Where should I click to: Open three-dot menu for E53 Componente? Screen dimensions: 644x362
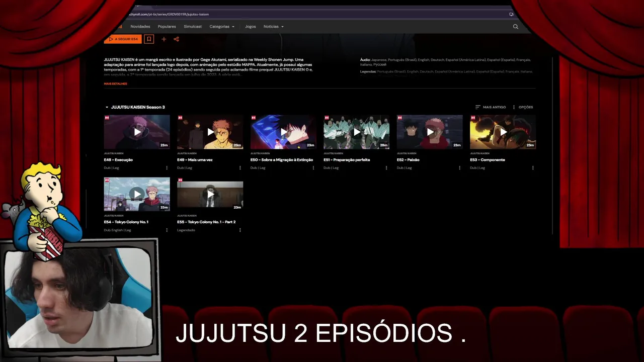[x=533, y=168]
